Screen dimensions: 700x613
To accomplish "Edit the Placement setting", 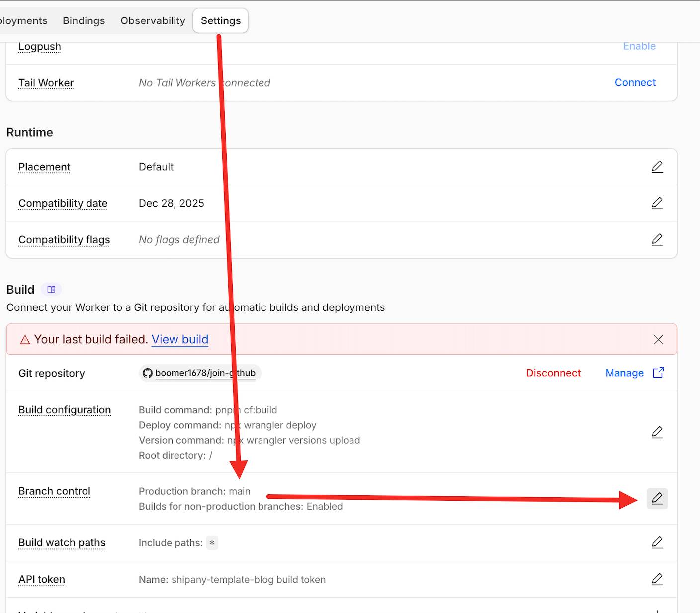I will click(x=657, y=167).
